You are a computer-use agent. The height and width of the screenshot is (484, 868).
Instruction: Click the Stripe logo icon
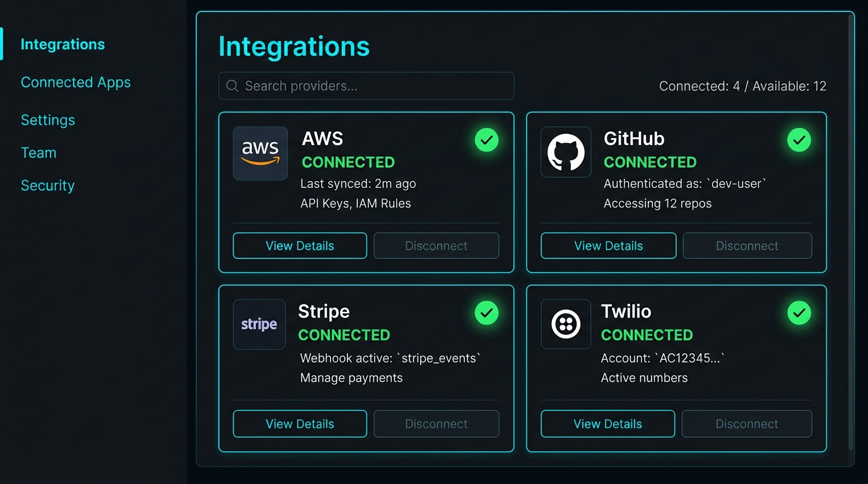click(x=259, y=325)
